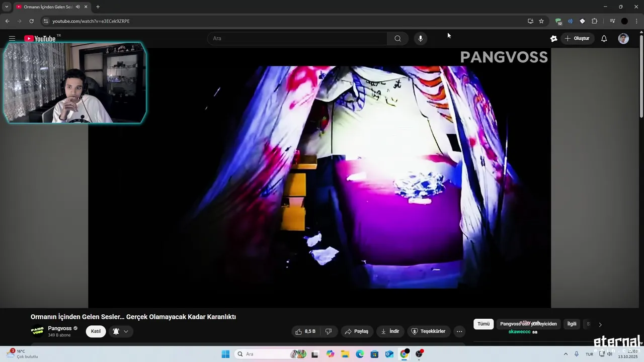Click the address bar URL
The width and height of the screenshot is (644, 362).
[x=91, y=21]
